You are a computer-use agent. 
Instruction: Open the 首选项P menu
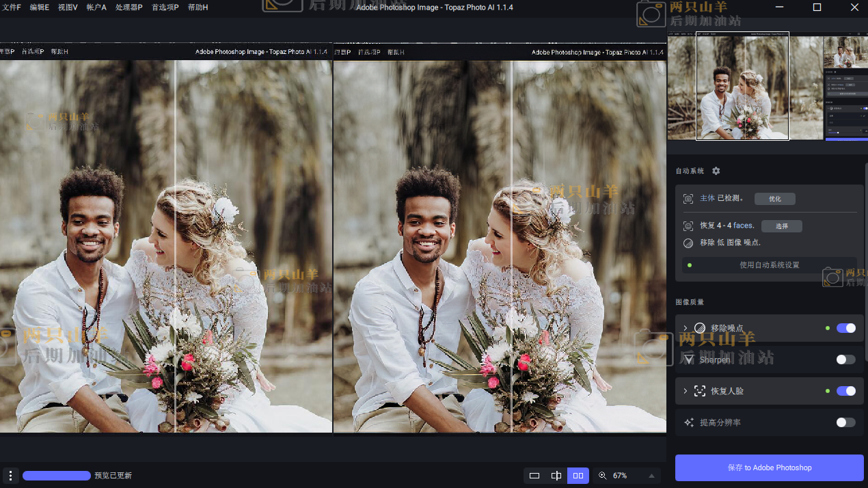pos(165,8)
